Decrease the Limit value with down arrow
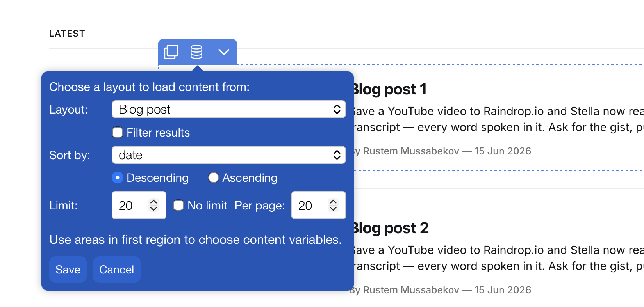This screenshot has width=644, height=307. pyautogui.click(x=154, y=209)
